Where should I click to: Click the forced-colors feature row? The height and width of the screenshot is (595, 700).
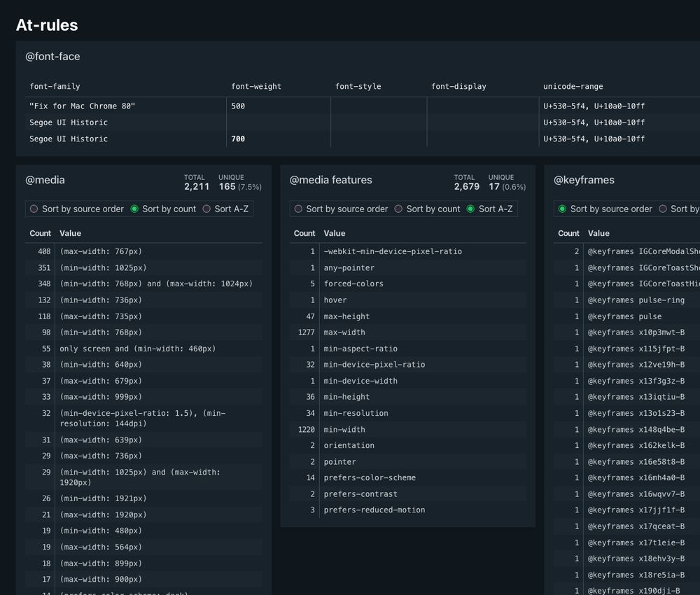point(407,284)
